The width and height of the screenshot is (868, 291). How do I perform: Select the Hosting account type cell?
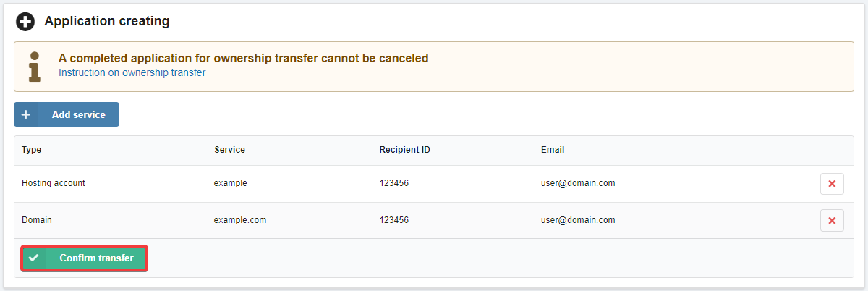(x=54, y=183)
